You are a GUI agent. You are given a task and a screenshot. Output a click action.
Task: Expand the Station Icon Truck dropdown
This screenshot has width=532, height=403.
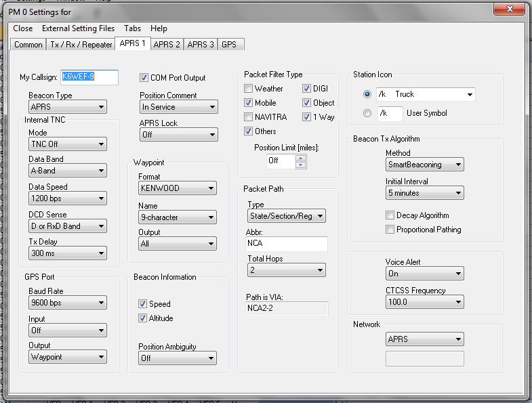click(x=470, y=94)
